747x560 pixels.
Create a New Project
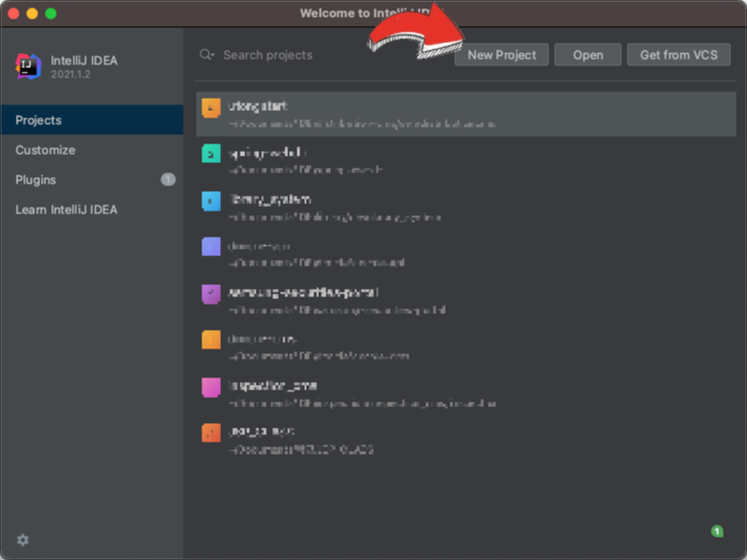point(502,55)
